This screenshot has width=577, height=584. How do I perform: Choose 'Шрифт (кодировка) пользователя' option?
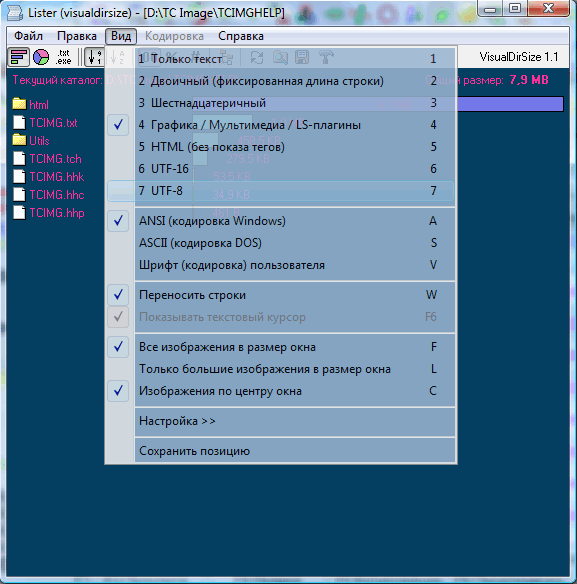(x=281, y=265)
